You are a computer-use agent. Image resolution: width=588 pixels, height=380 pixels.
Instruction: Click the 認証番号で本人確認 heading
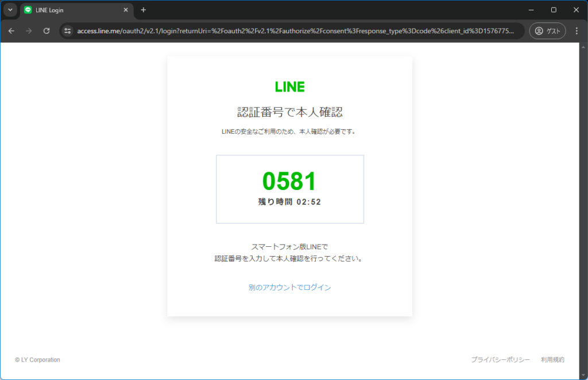pyautogui.click(x=290, y=112)
